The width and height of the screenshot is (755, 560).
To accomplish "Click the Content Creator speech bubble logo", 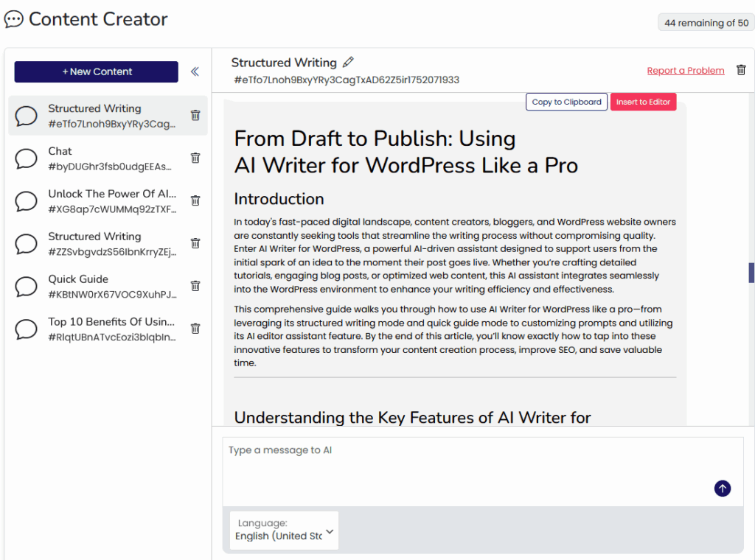I will pyautogui.click(x=14, y=19).
